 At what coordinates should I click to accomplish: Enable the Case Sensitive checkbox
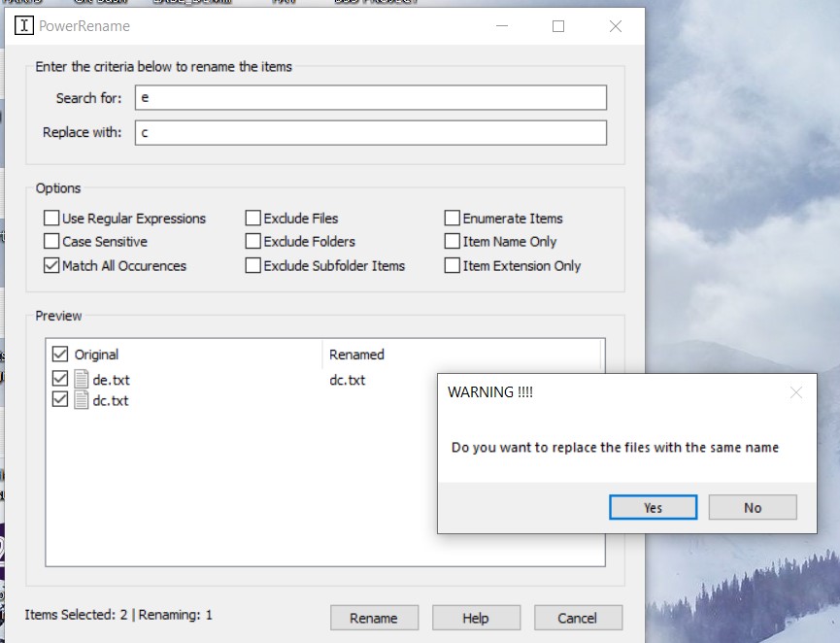pyautogui.click(x=51, y=241)
